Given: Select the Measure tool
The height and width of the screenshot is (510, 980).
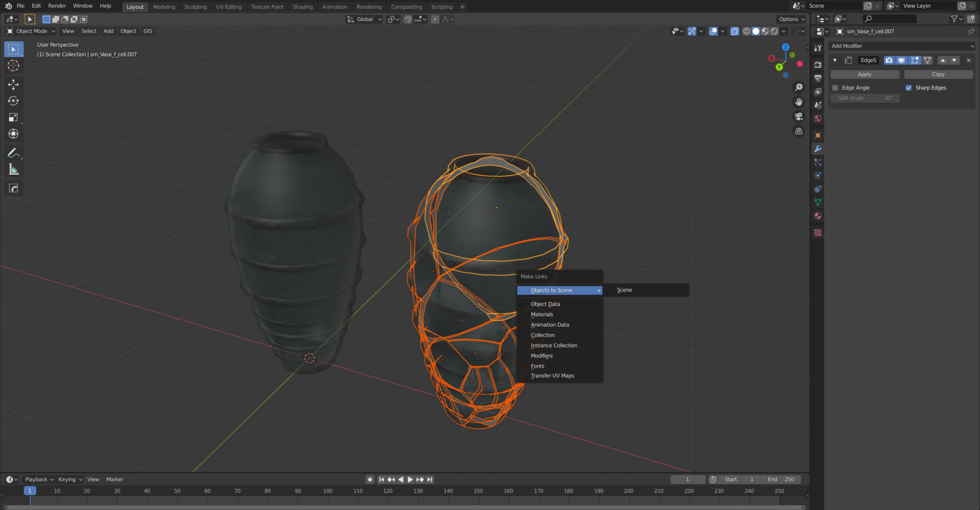Looking at the screenshot, I should 13,168.
